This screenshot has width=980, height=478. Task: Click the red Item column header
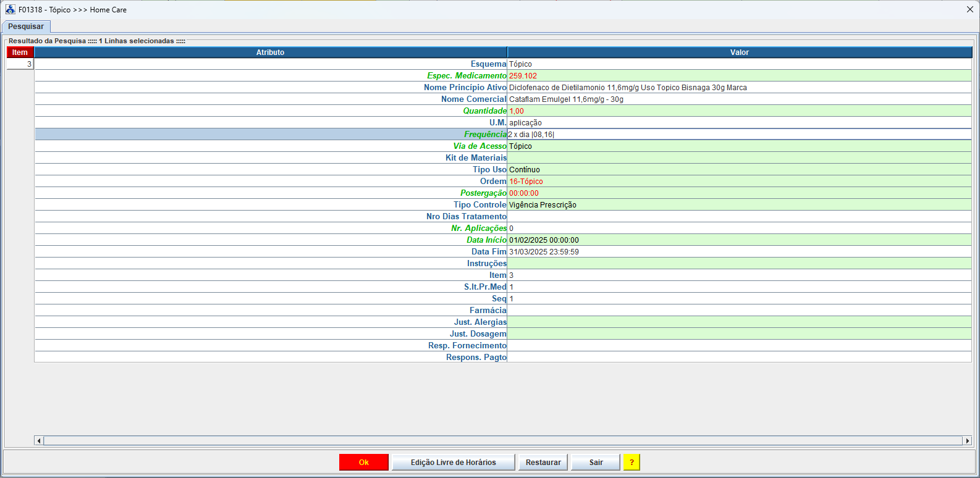coord(20,52)
